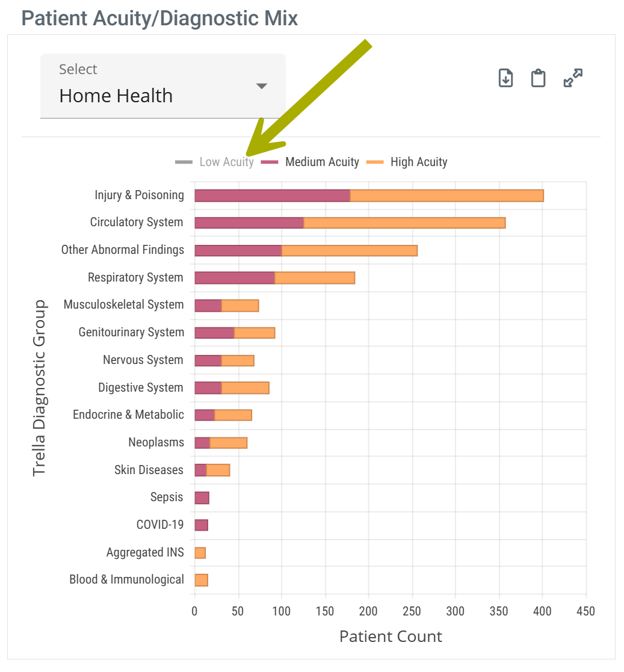The height and width of the screenshot is (672, 624).
Task: Click Neoplasms high acuity bar segment
Action: click(x=228, y=443)
